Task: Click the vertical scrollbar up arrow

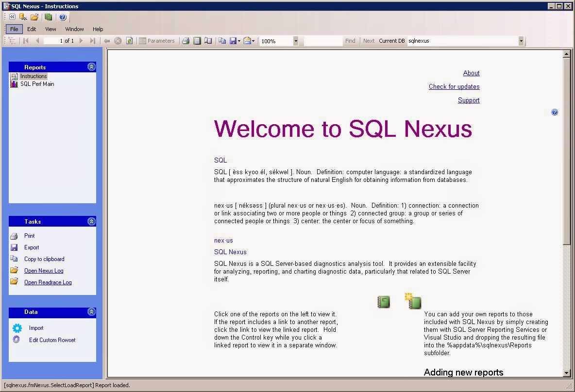Action: (567, 54)
